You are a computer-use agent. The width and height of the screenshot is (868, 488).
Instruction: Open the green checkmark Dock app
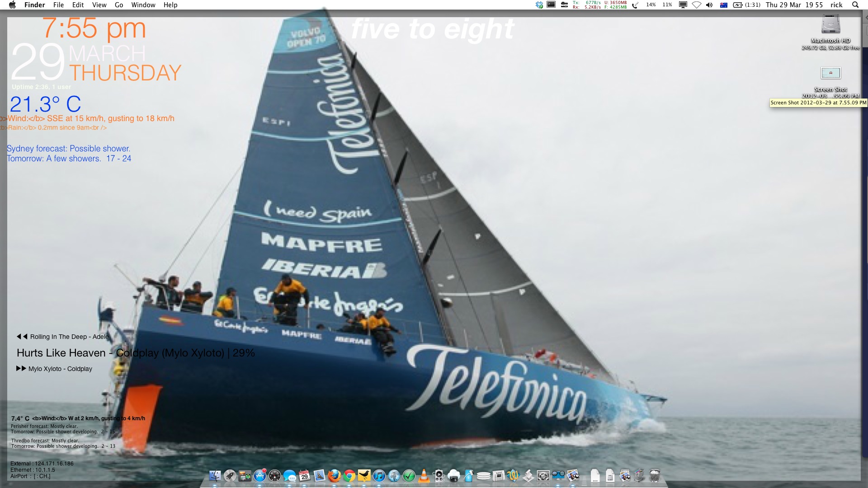(x=409, y=475)
